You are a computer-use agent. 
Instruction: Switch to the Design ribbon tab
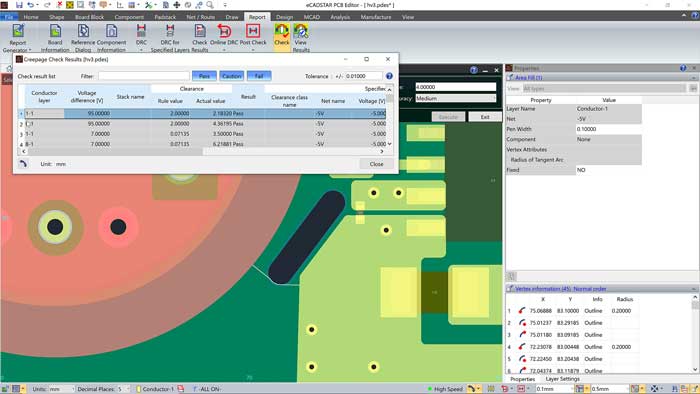284,17
